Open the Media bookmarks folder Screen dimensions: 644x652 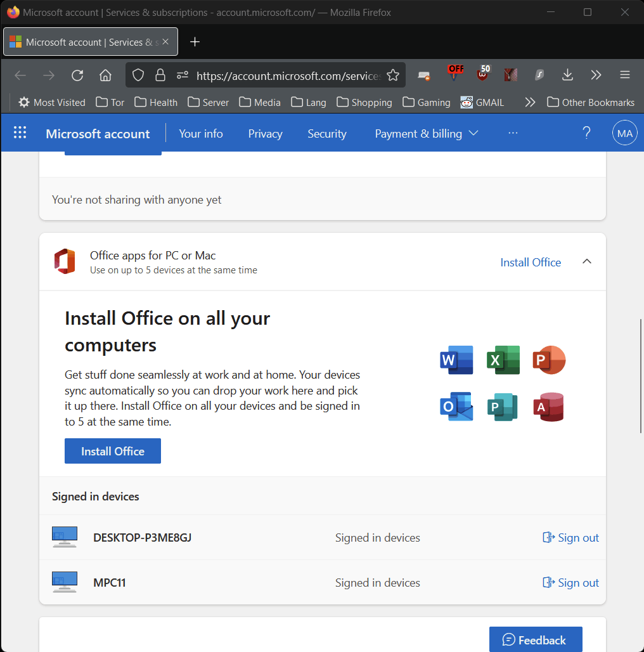coord(260,102)
